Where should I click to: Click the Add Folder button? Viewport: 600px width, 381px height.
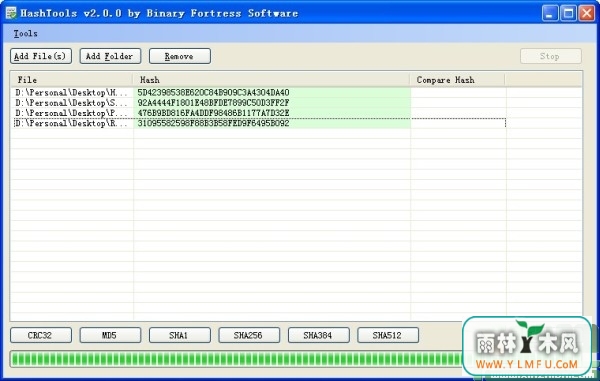(110, 56)
